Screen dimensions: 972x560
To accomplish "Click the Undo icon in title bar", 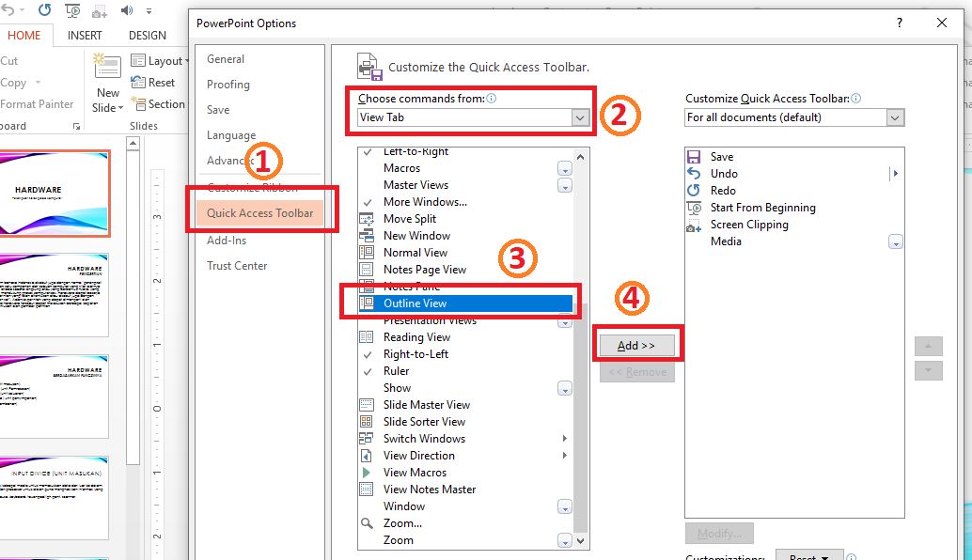I will click(x=8, y=10).
